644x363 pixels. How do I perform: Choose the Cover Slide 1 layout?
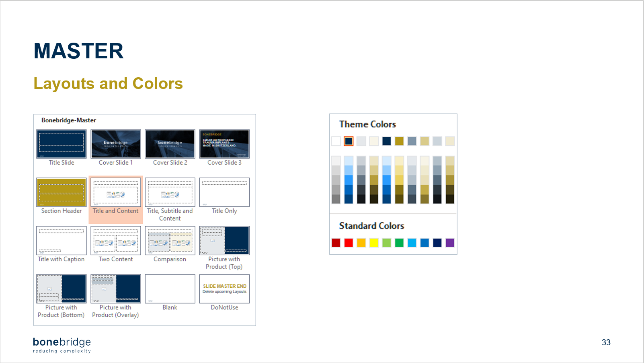[116, 144]
